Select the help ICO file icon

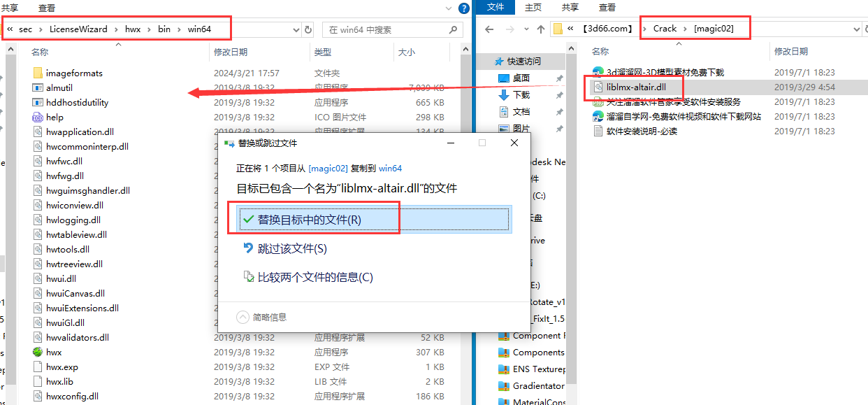click(x=38, y=117)
